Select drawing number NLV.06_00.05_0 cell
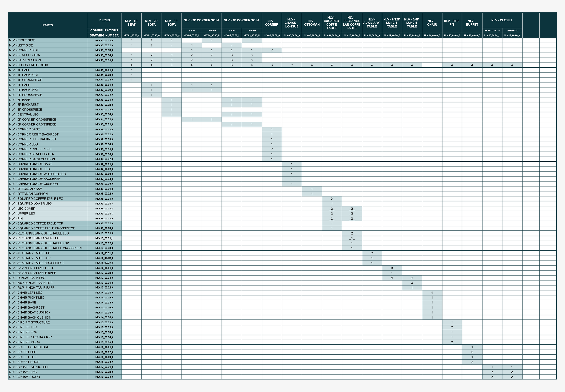Viewport: 565px width, 392px height. pos(104,149)
